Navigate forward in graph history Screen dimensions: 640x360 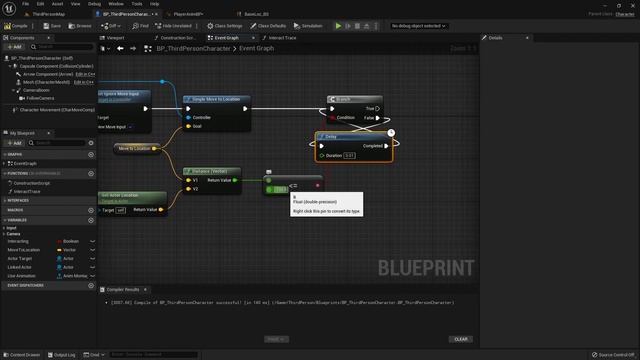click(133, 49)
